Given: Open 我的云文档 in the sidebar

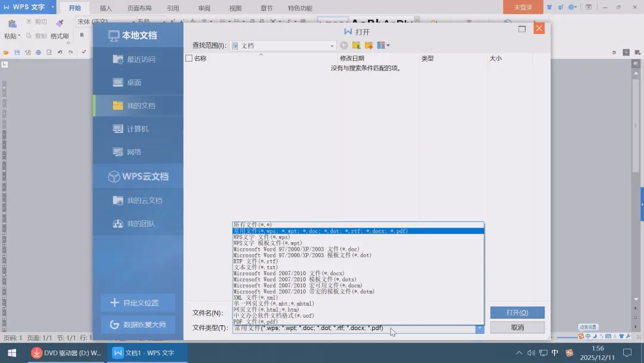Looking at the screenshot, I should [x=138, y=201].
